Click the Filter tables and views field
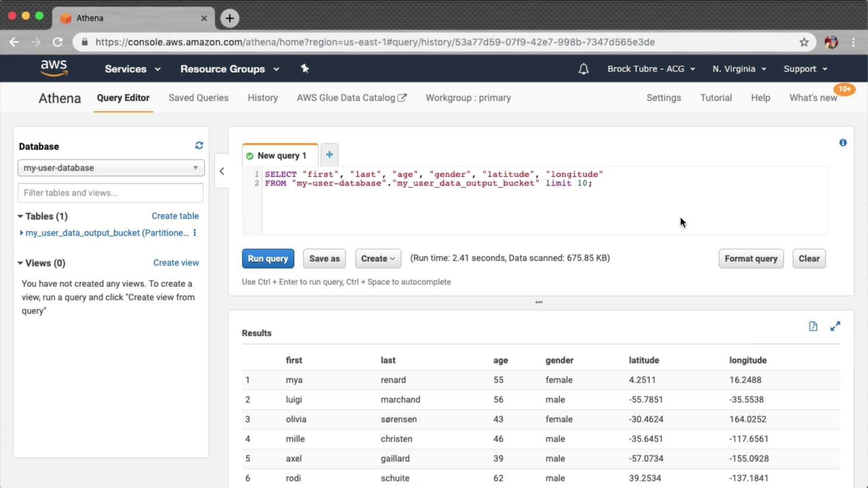The width and height of the screenshot is (868, 488). [110, 193]
